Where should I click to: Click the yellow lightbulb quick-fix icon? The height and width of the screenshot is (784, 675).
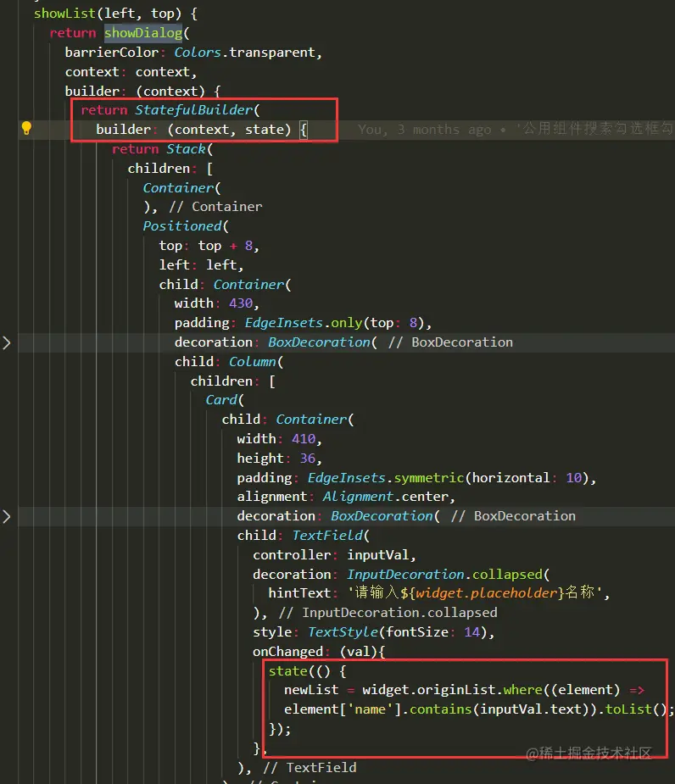click(x=26, y=129)
